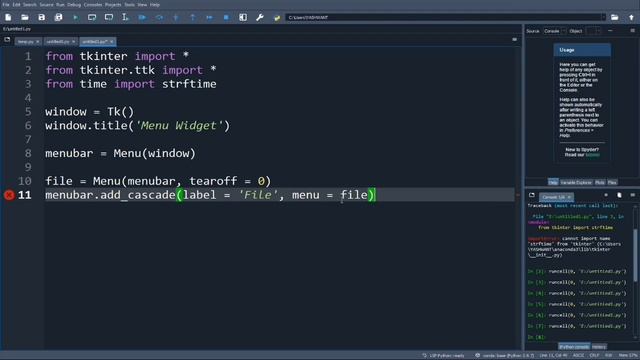The height and width of the screenshot is (360, 640).
Task: Click the conda base Python environment status
Action: (x=504, y=356)
